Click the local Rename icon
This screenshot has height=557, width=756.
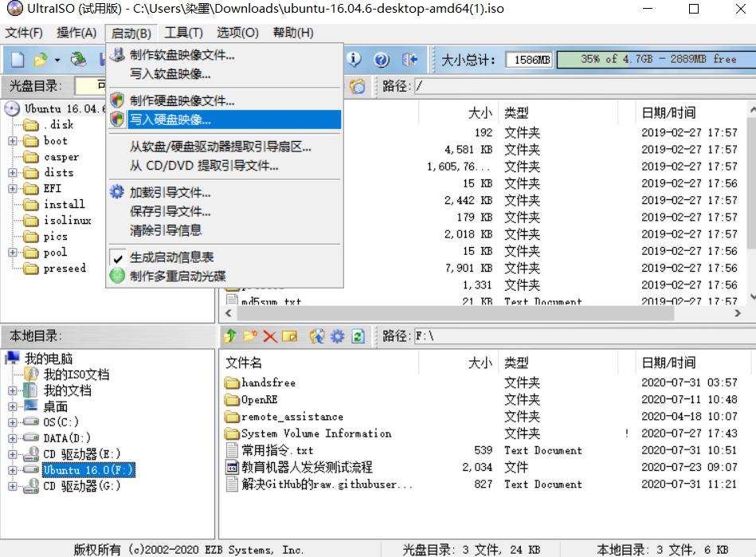click(290, 335)
